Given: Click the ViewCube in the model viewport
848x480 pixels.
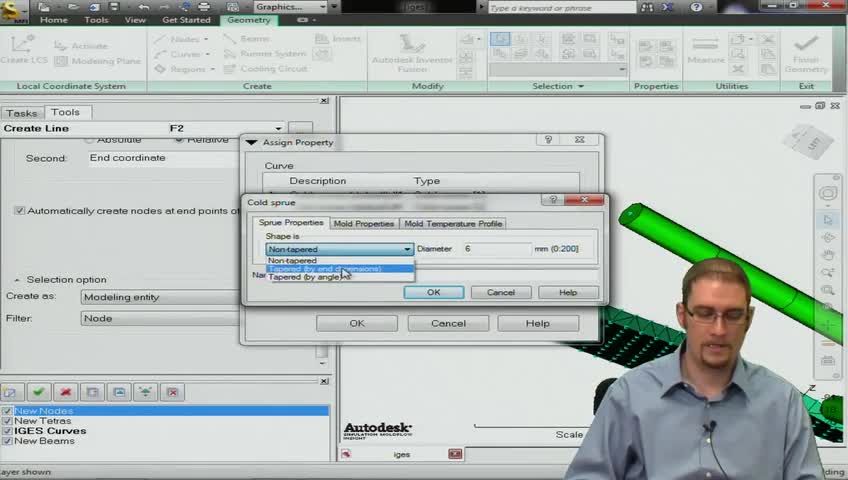Looking at the screenshot, I should 810,142.
